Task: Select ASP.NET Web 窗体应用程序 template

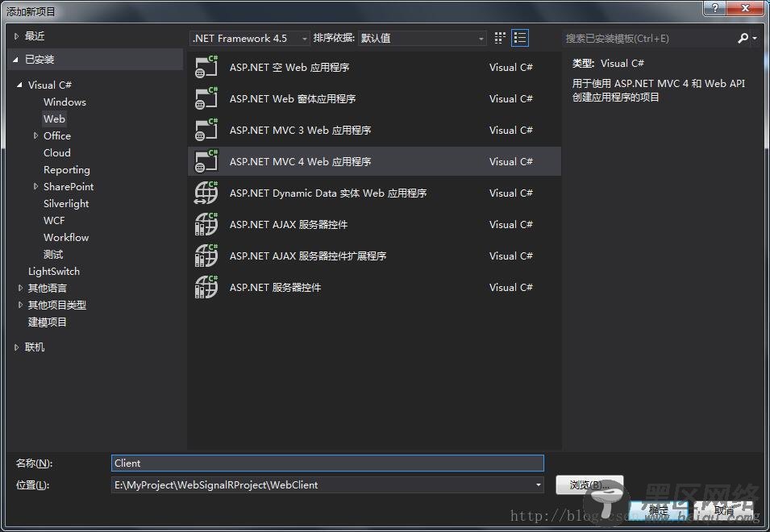Action: (374, 98)
